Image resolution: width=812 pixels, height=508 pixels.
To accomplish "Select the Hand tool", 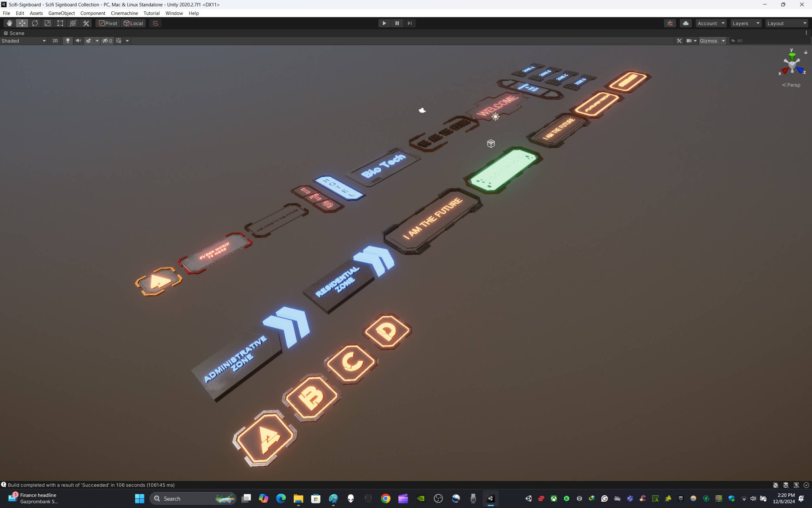I will [10, 23].
